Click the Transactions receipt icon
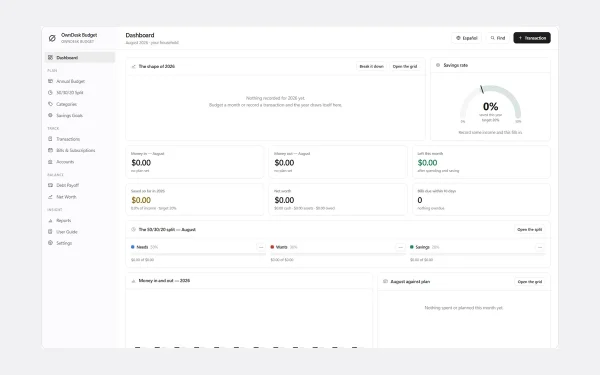The image size is (600, 375). pyautogui.click(x=50, y=139)
